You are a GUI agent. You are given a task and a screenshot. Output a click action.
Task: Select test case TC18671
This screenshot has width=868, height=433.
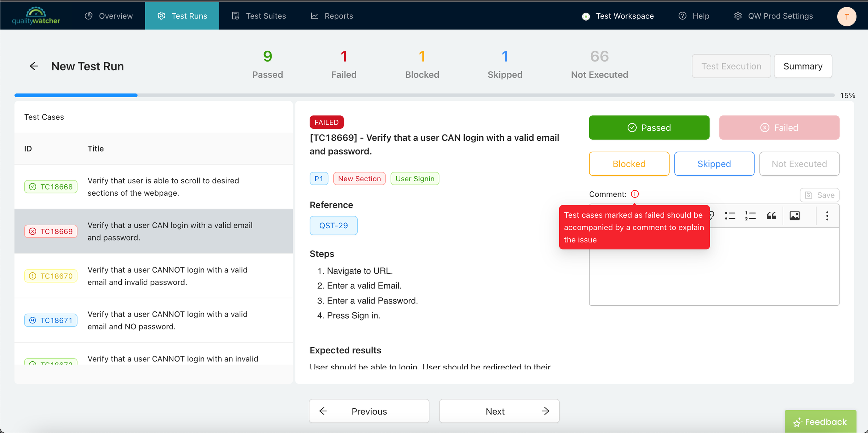pyautogui.click(x=51, y=320)
